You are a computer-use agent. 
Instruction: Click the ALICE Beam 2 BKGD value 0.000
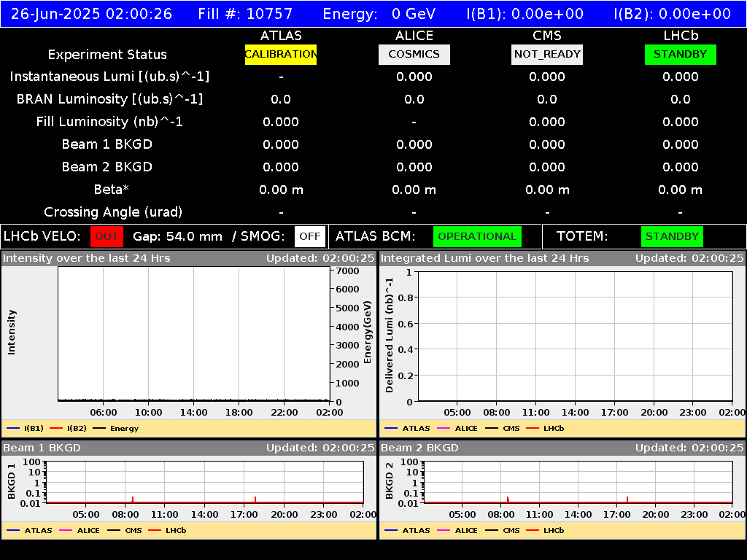click(x=414, y=167)
